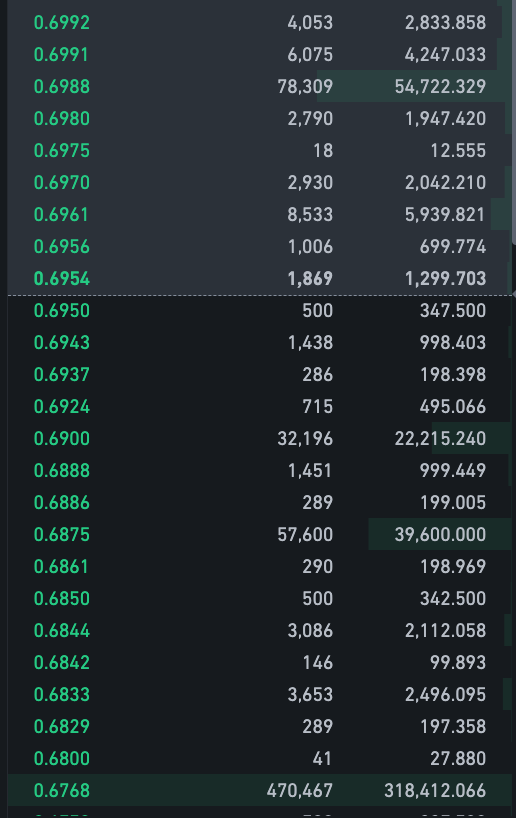Click total 198.398
The width and height of the screenshot is (516, 818).
[x=453, y=375]
